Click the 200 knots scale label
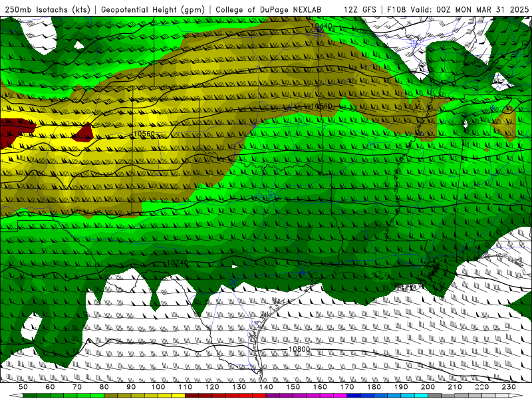The height and width of the screenshot is (399, 532). point(428,387)
